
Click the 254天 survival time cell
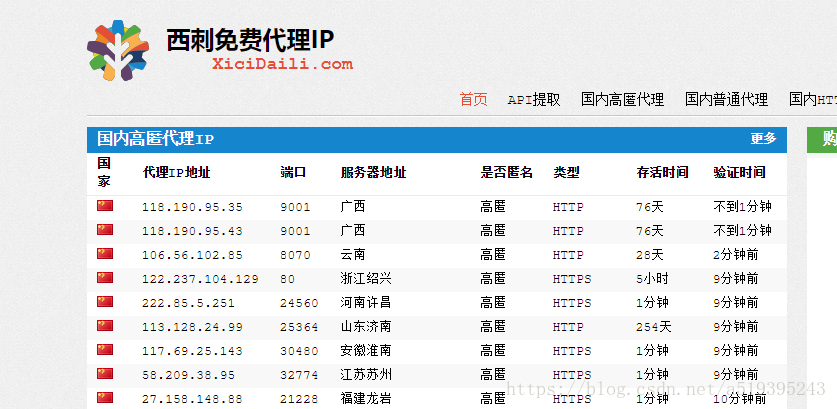654,326
